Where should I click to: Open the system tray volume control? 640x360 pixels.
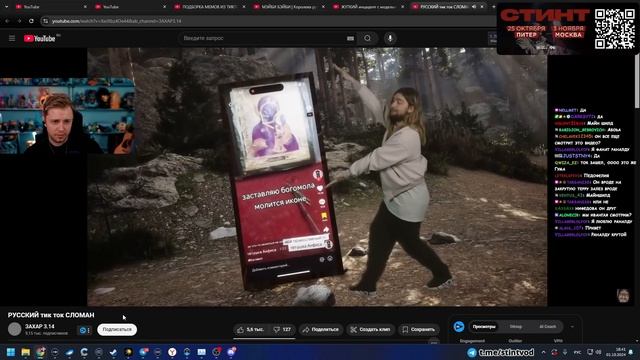pos(599,352)
